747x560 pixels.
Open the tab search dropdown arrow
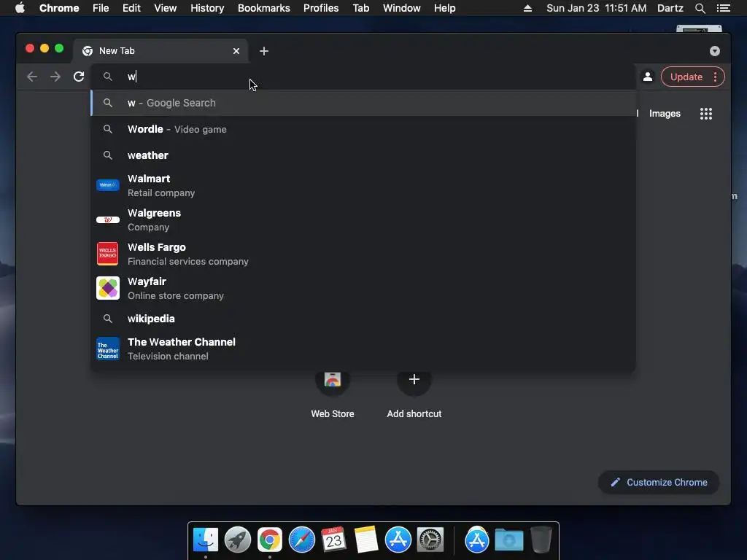point(715,51)
